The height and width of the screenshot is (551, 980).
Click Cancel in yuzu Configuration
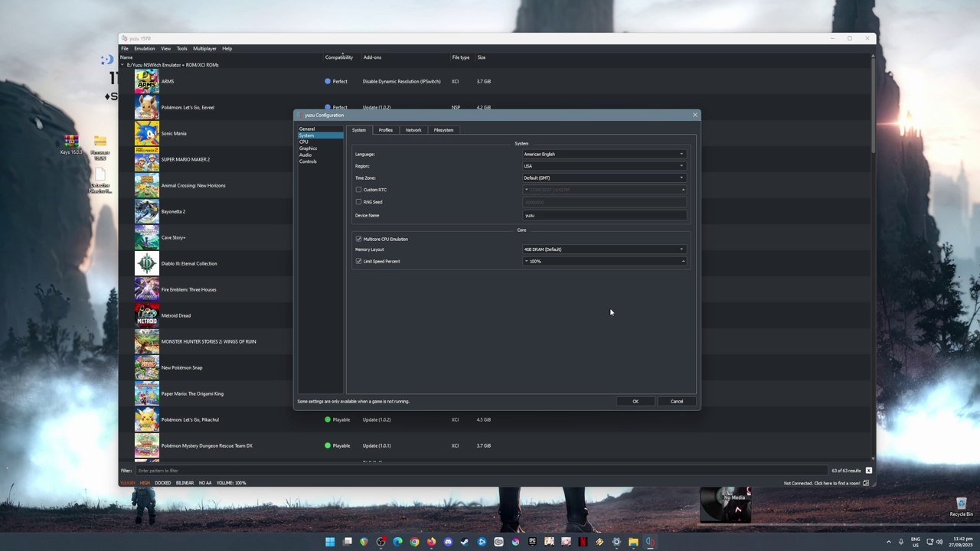677,401
